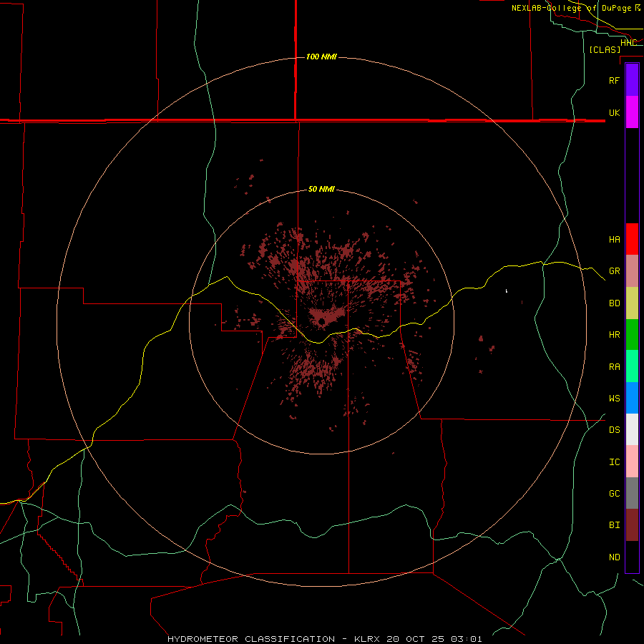
Task: Click the ND legend label
Action: pyautogui.click(x=614, y=557)
